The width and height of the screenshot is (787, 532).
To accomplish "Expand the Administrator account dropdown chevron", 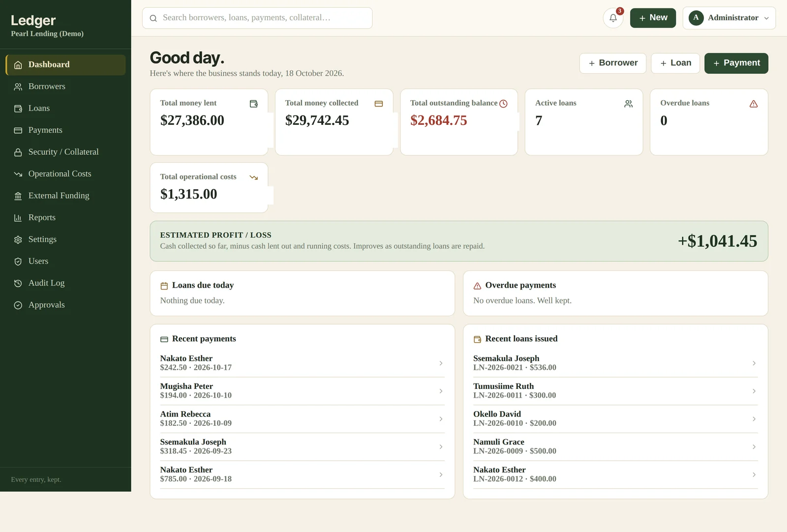I will pyautogui.click(x=766, y=18).
